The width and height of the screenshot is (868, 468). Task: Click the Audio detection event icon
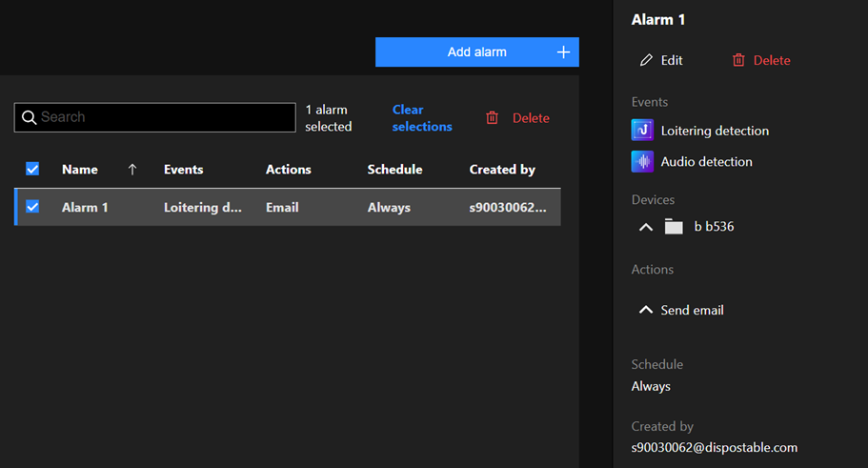[642, 161]
